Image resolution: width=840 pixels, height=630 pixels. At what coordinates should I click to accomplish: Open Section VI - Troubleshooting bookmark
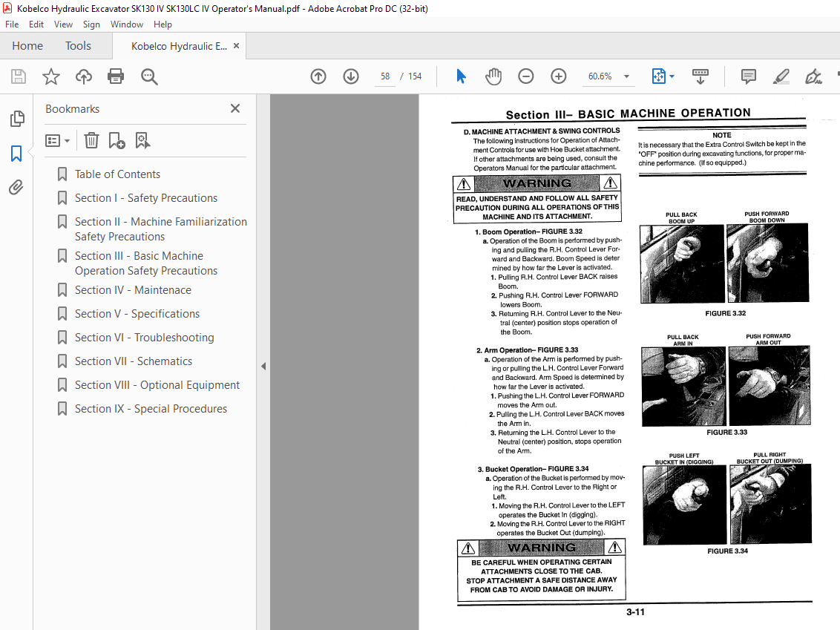144,338
